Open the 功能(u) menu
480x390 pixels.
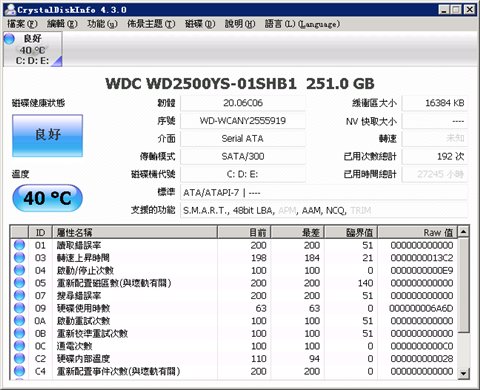click(102, 24)
